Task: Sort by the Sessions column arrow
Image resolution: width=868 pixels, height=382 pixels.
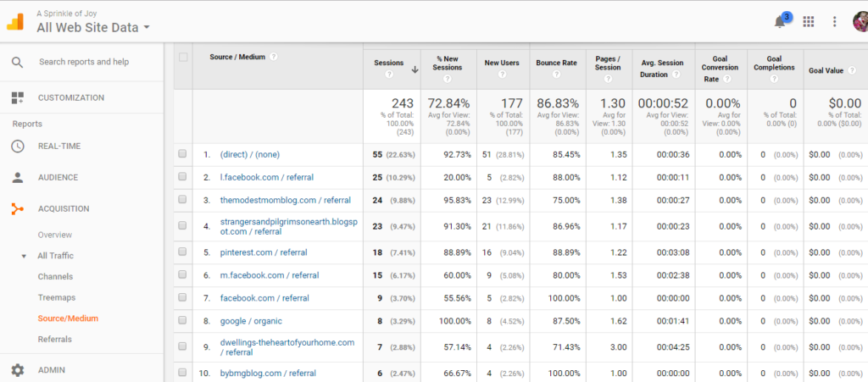Action: [415, 69]
